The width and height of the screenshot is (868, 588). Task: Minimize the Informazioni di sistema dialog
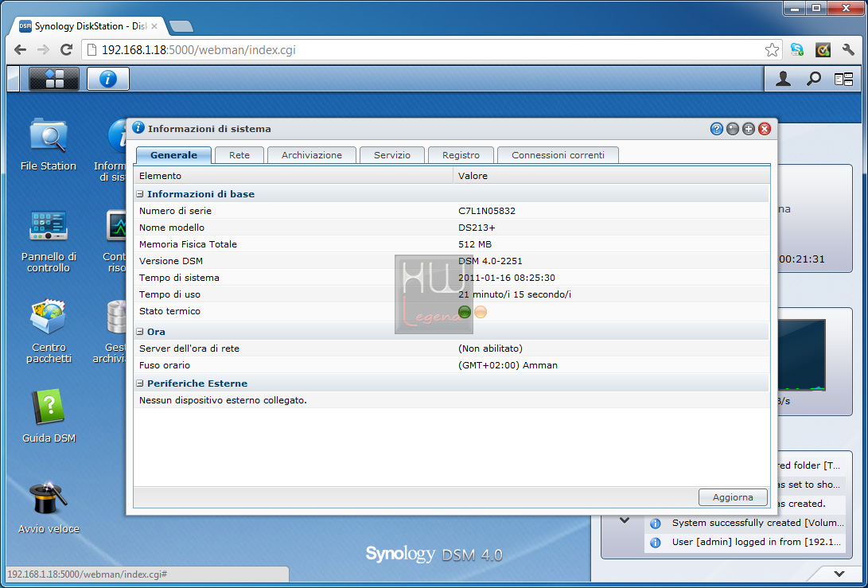point(733,129)
